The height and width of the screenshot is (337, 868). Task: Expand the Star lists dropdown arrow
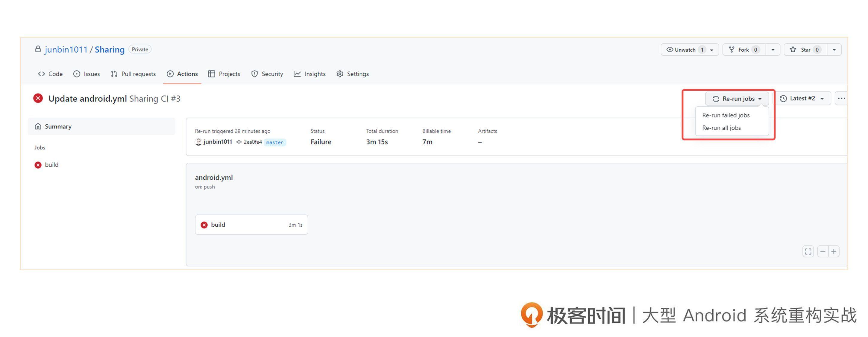coord(834,50)
